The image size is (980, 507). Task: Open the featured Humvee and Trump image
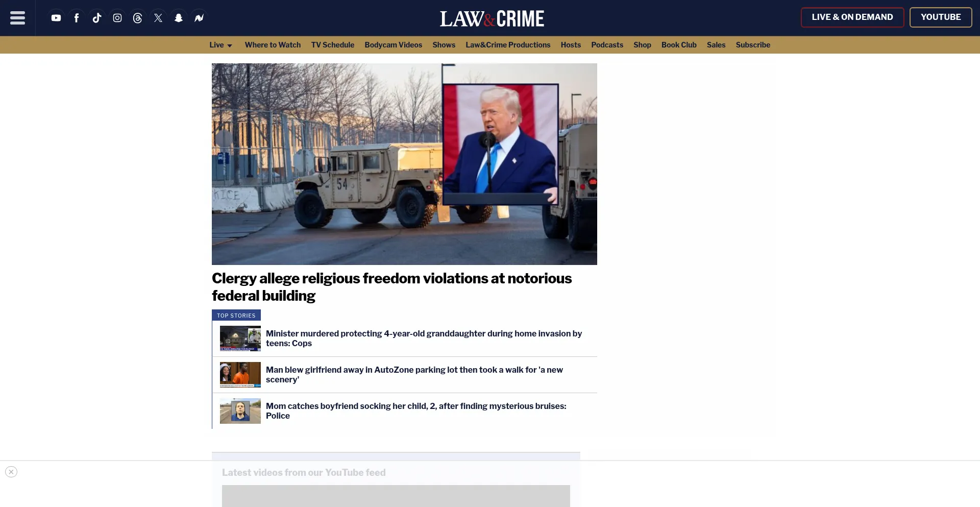(x=404, y=164)
